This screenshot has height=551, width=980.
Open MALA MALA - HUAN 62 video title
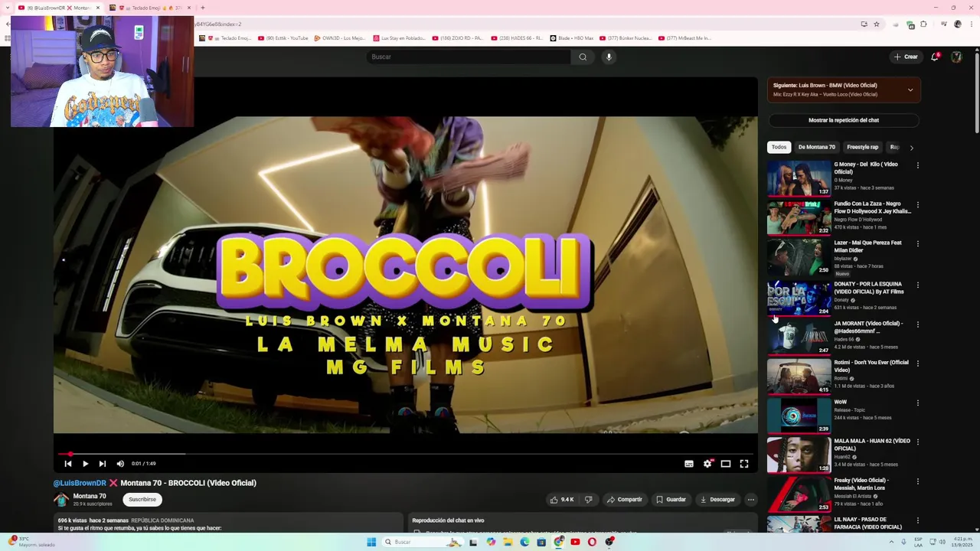coord(872,445)
